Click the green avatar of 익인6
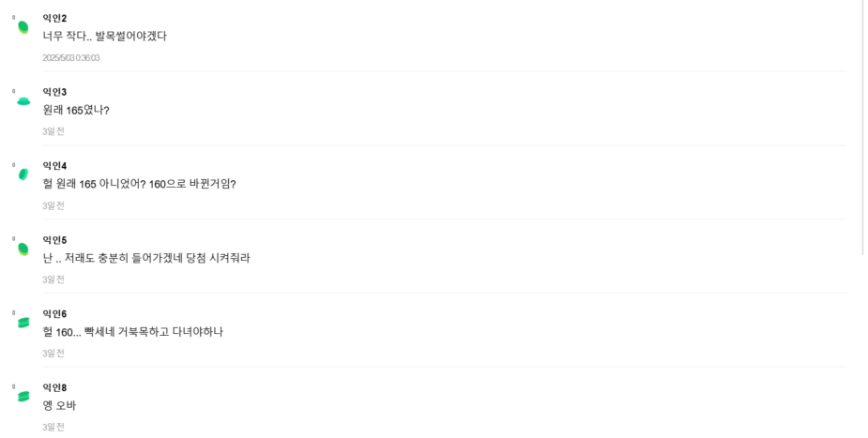 tap(23, 323)
